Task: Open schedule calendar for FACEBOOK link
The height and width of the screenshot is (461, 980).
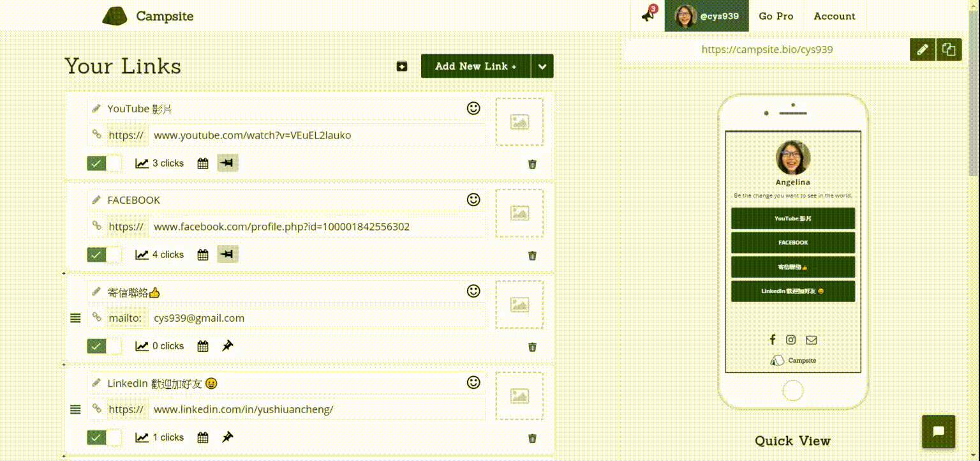Action: coord(203,255)
